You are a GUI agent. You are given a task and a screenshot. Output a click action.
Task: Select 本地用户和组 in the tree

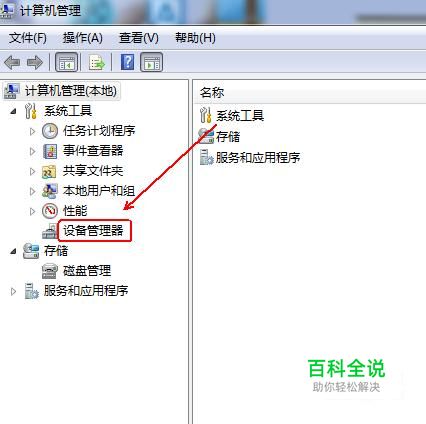[99, 191]
